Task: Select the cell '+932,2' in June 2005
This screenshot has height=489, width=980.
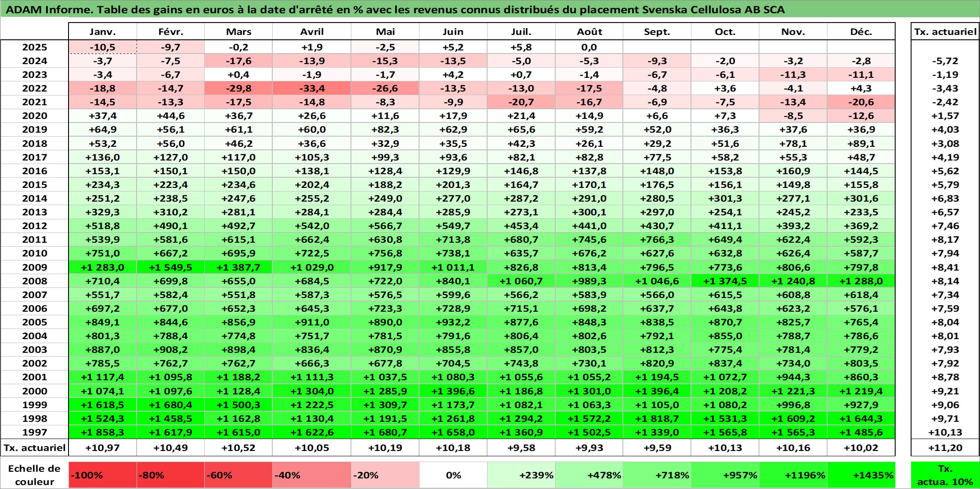Action: point(453,322)
